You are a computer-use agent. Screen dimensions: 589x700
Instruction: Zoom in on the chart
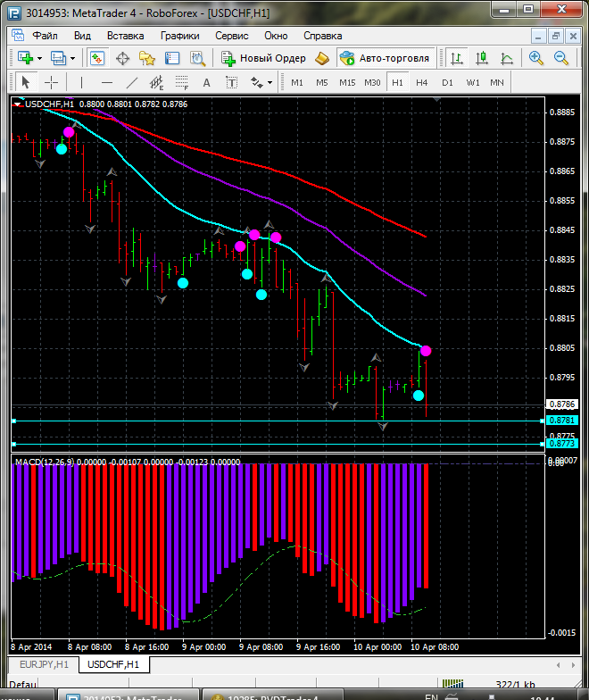pos(535,58)
